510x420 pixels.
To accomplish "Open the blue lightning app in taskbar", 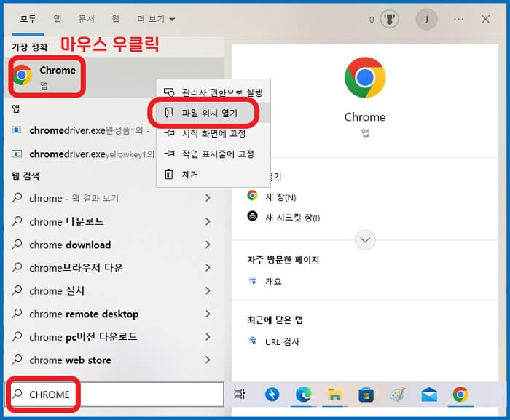I will pyautogui.click(x=272, y=395).
